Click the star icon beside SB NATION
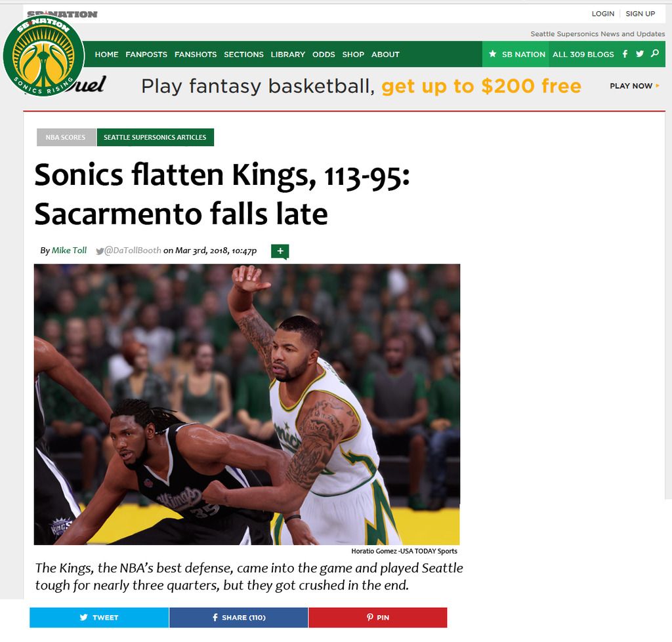The image size is (672, 642). 492,54
